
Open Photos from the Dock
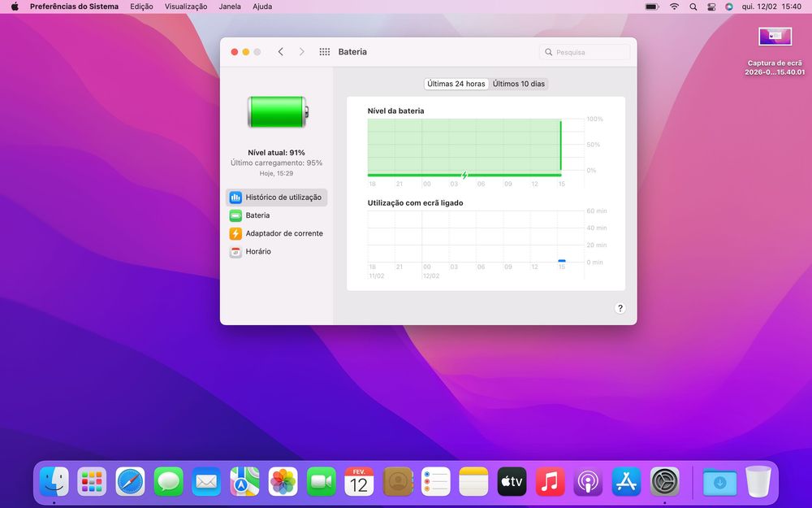pyautogui.click(x=283, y=482)
